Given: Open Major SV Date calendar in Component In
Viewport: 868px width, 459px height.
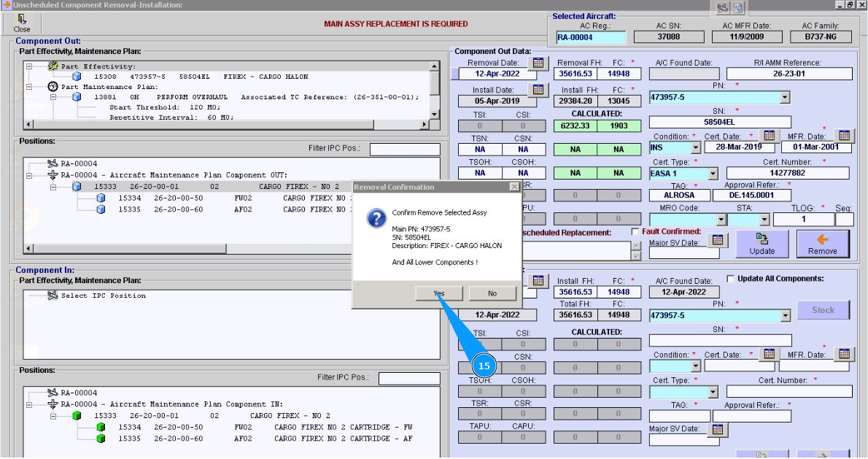Looking at the screenshot, I should pos(717,429).
